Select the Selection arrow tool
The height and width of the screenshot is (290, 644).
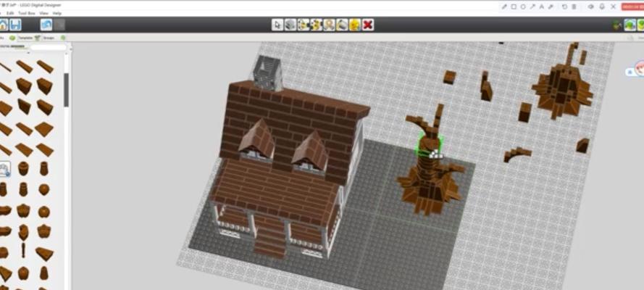click(277, 25)
